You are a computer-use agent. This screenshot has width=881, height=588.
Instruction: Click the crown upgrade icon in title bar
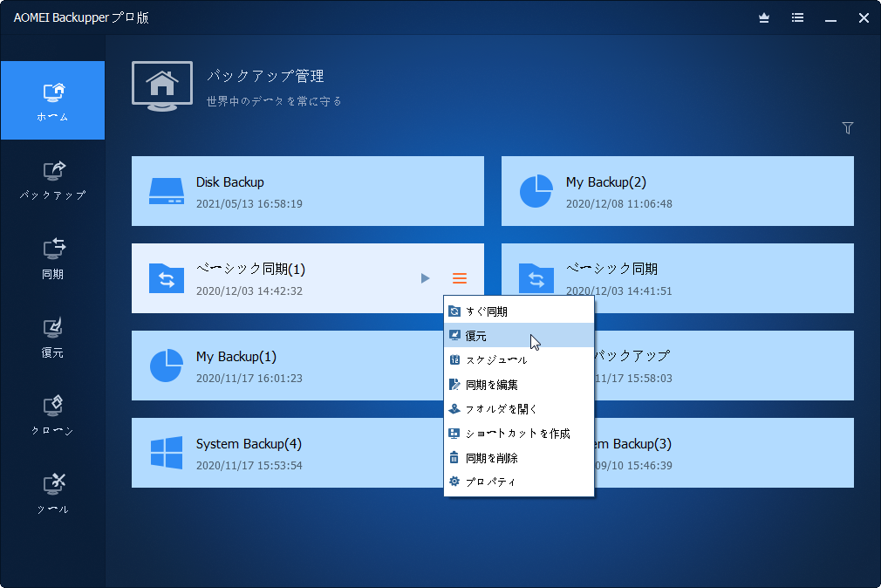(x=764, y=18)
